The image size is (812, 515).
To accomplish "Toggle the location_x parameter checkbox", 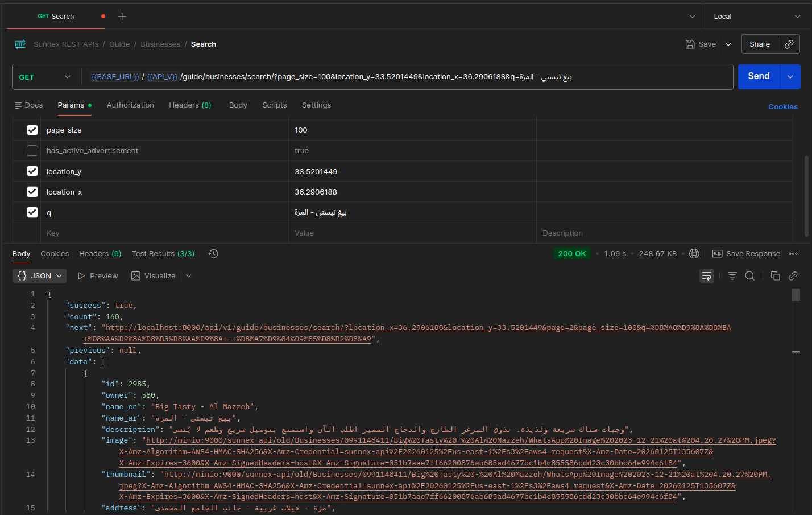I will (32, 192).
